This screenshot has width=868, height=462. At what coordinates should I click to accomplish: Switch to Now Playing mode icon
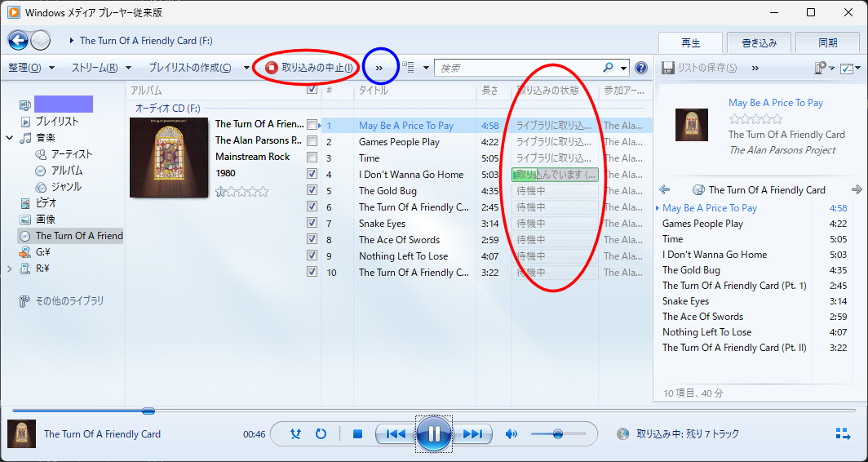843,433
